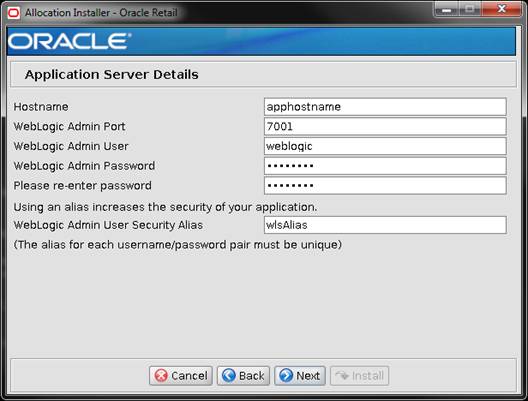The height and width of the screenshot is (401, 528).
Task: Click the blue right arrow Next icon
Action: 286,375
